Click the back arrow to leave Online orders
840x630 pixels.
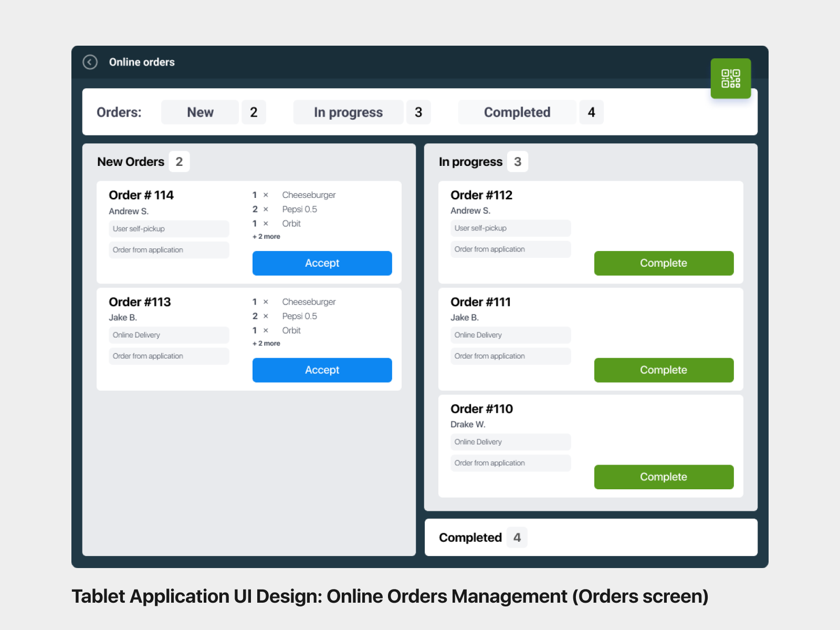click(x=90, y=62)
